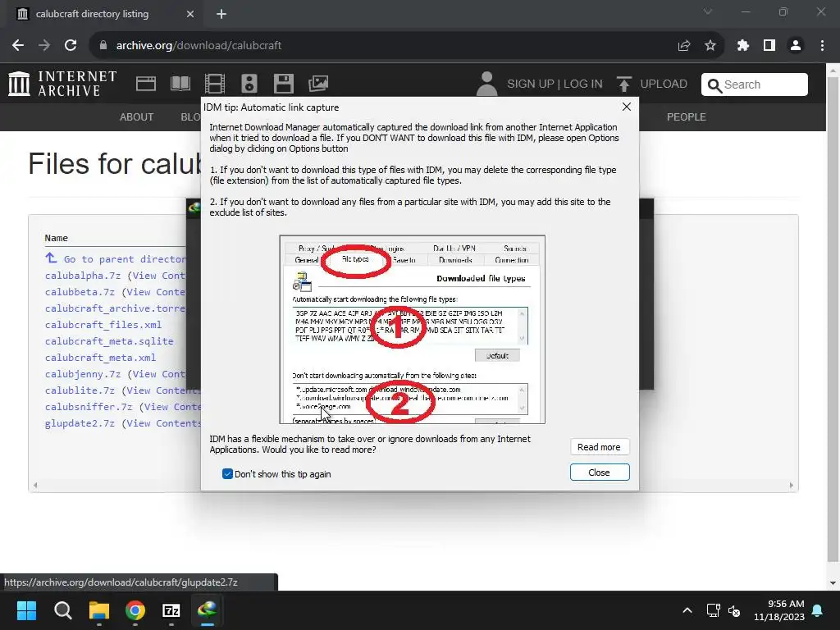Open File Explorer from taskbar
This screenshot has width=840, height=630.
99,610
